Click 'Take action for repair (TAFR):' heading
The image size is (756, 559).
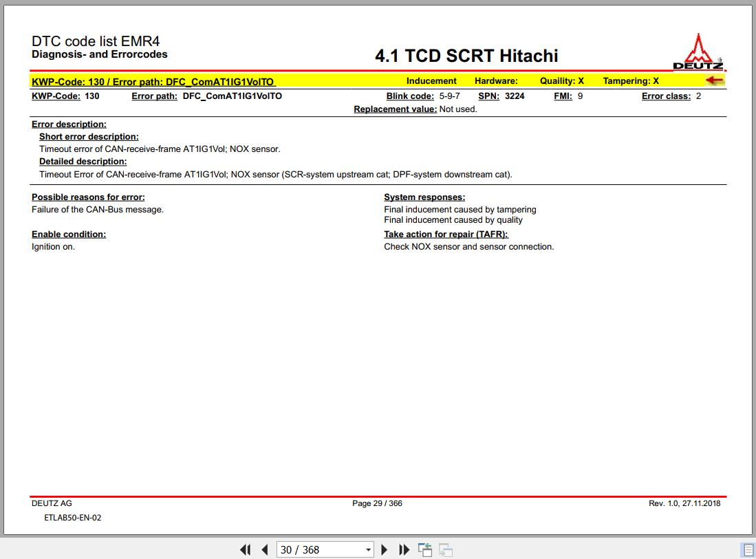pos(446,234)
